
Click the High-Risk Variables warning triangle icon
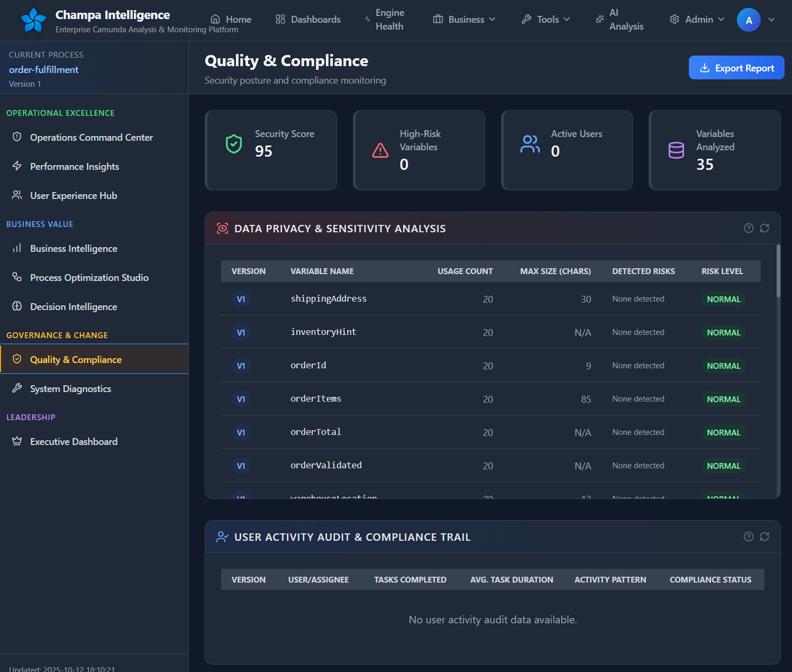point(380,150)
